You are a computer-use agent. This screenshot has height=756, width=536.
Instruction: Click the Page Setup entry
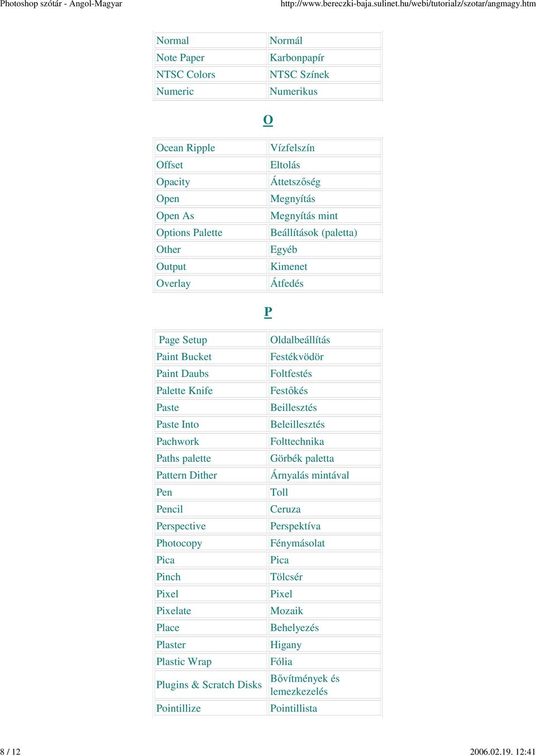click(183, 340)
